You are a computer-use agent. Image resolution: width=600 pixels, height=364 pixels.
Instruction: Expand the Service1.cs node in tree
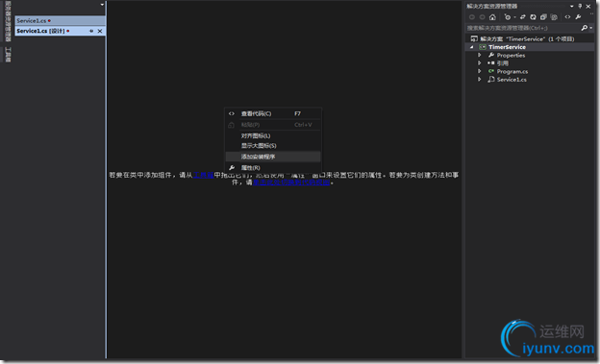coord(479,79)
